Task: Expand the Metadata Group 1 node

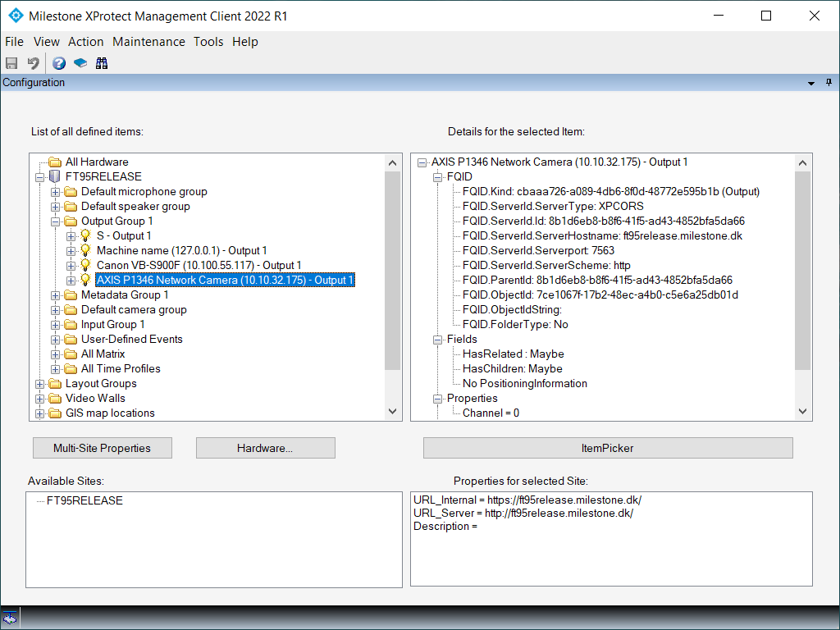Action: coord(55,295)
